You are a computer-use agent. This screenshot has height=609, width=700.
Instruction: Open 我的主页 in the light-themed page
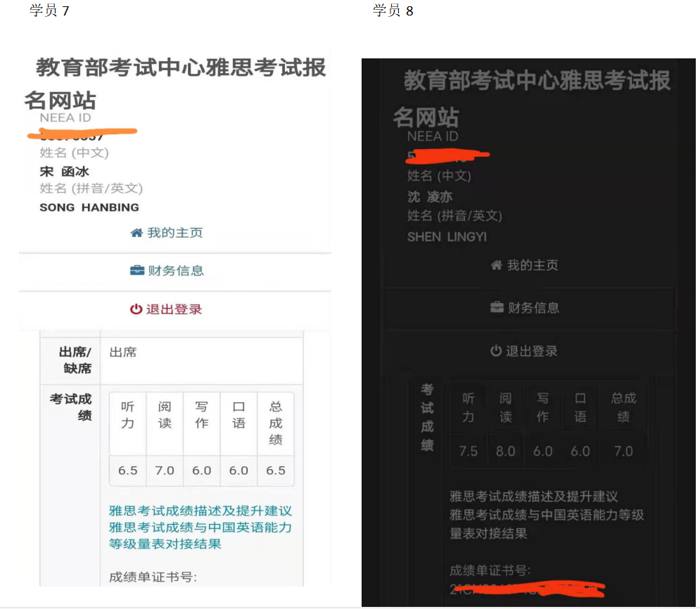click(x=175, y=233)
